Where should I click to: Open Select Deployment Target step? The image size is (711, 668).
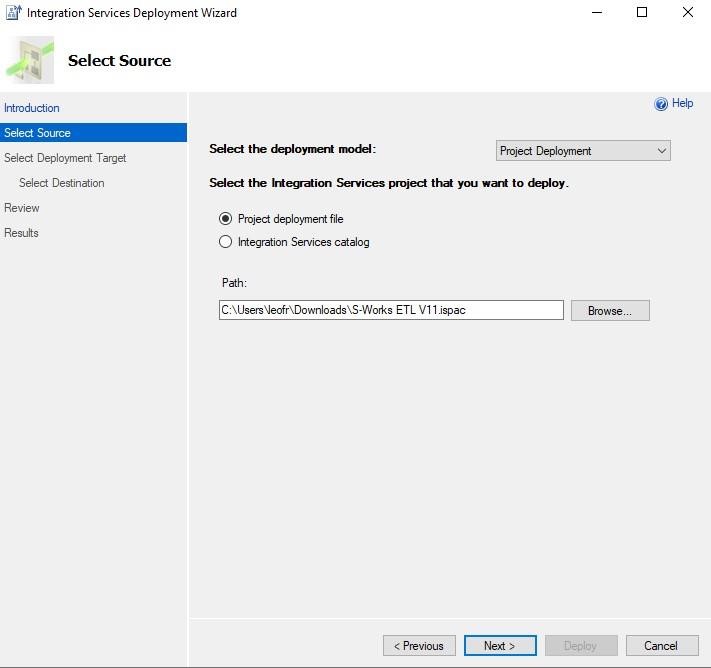(x=65, y=158)
